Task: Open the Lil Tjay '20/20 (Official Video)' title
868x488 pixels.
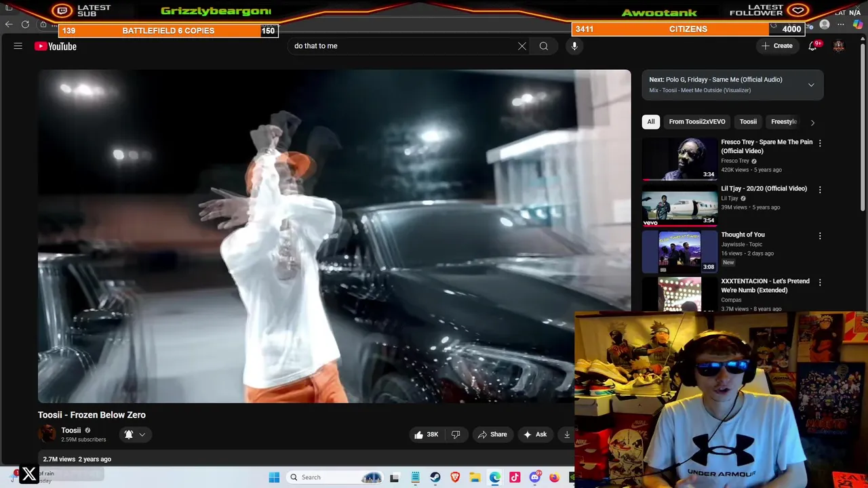Action: [764, 188]
